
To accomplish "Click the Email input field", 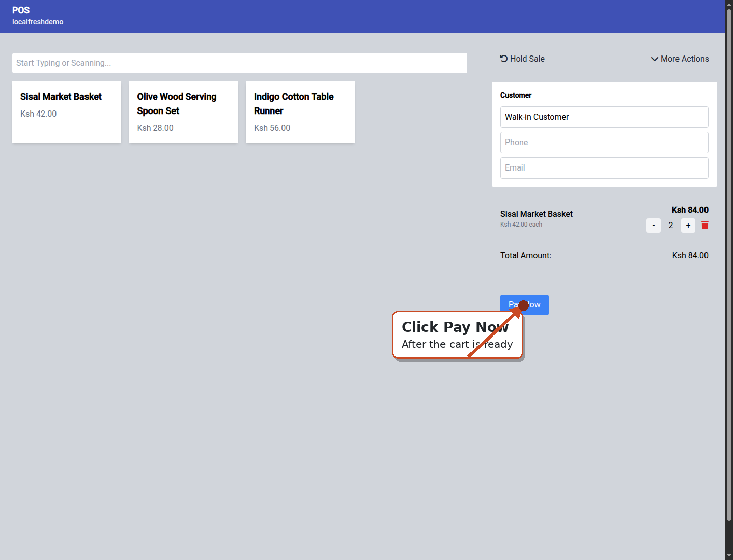I will pyautogui.click(x=604, y=168).
